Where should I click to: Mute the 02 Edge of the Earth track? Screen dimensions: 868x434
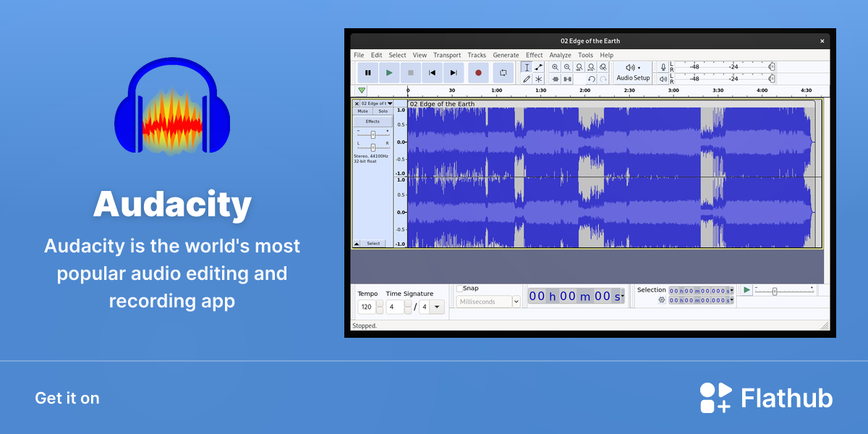(363, 111)
